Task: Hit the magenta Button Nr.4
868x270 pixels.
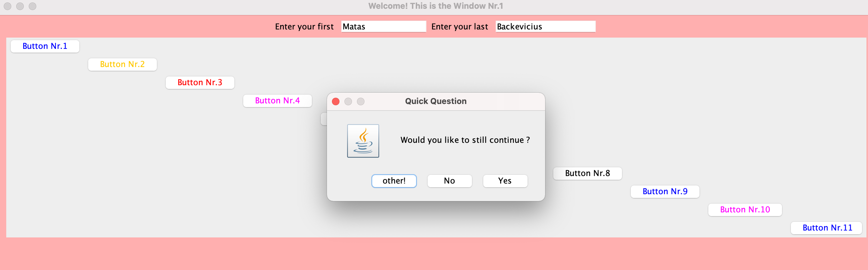Action: [277, 101]
